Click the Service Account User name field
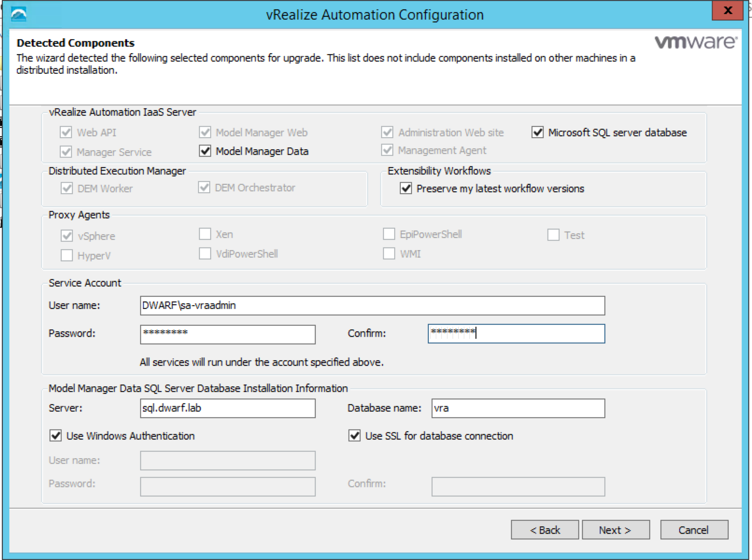This screenshot has width=752, height=560. 372,306
